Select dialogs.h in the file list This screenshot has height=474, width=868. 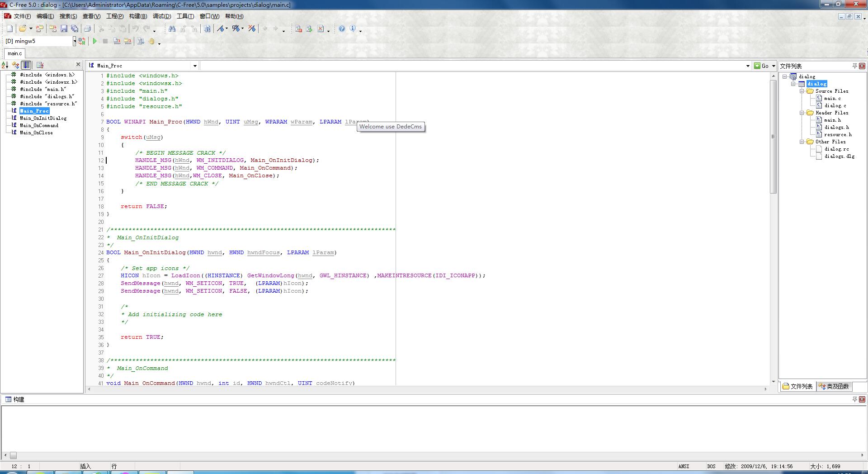(836, 127)
